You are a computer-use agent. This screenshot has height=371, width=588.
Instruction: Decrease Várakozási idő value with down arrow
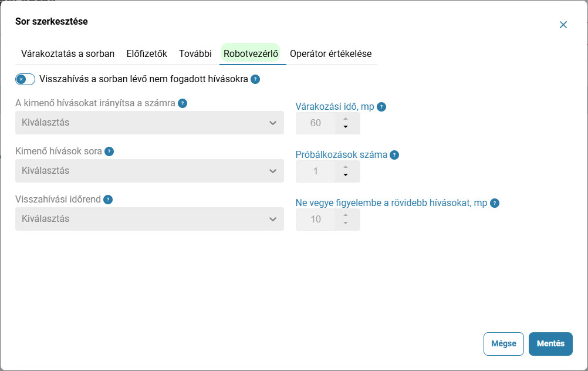(346, 127)
